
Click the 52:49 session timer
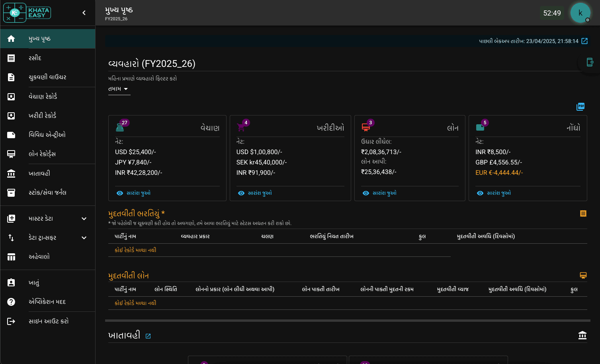click(x=552, y=13)
